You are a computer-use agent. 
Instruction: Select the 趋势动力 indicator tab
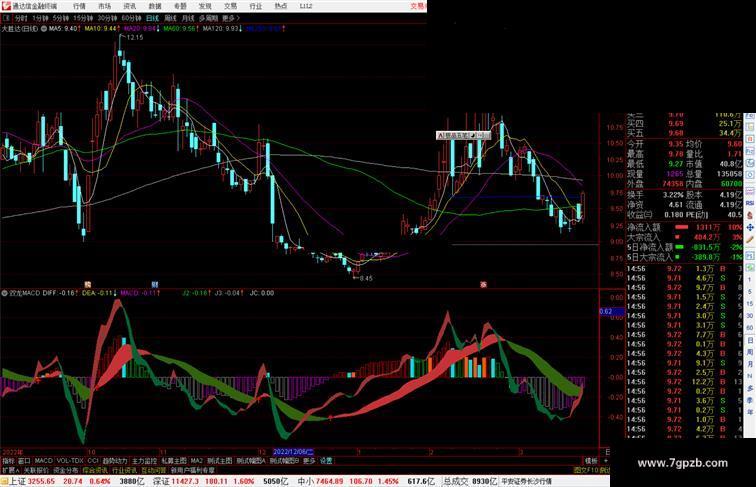pos(115,461)
